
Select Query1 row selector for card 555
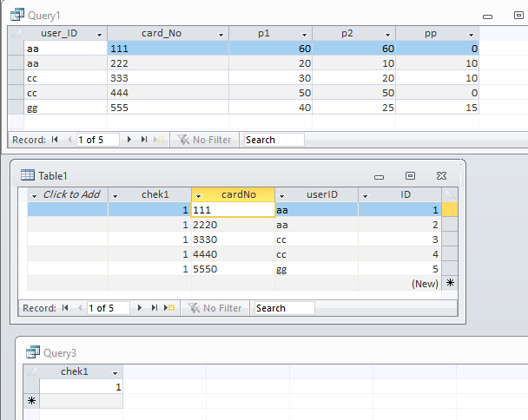[16, 108]
